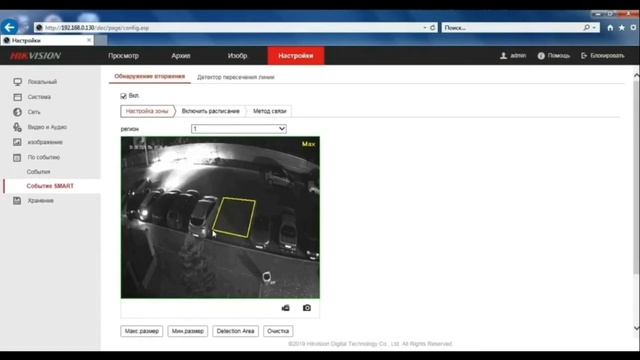Open the search provider dropdown arrow
640x360 pixels.
(594, 27)
